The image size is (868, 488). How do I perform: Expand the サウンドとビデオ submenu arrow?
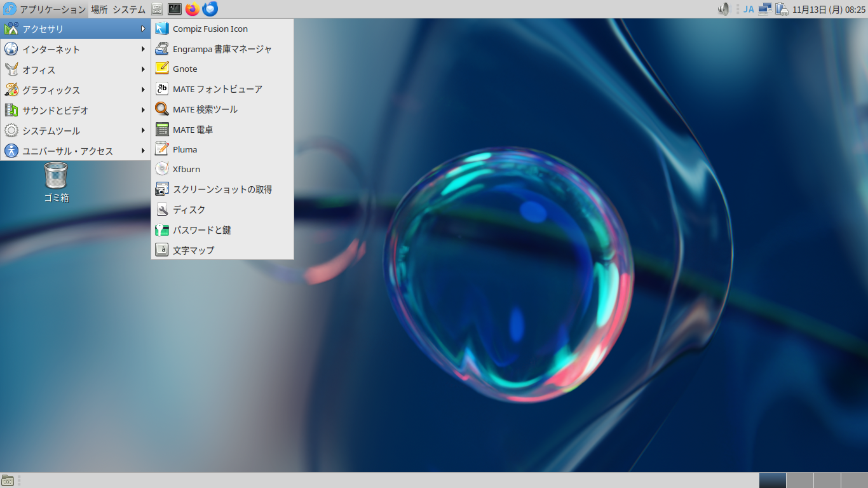coord(144,110)
